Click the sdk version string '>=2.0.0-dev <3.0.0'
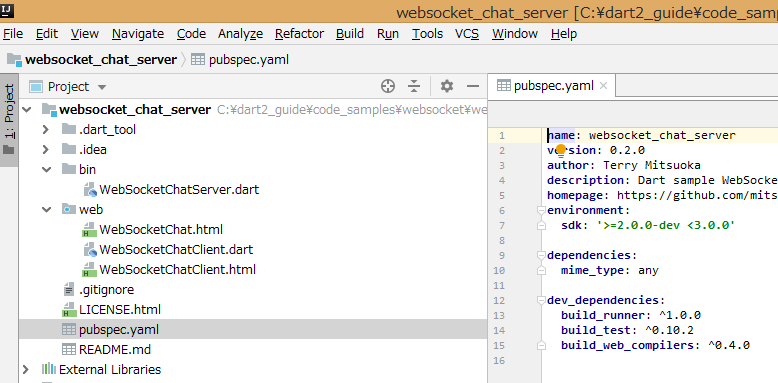The image size is (778, 383). (x=666, y=225)
